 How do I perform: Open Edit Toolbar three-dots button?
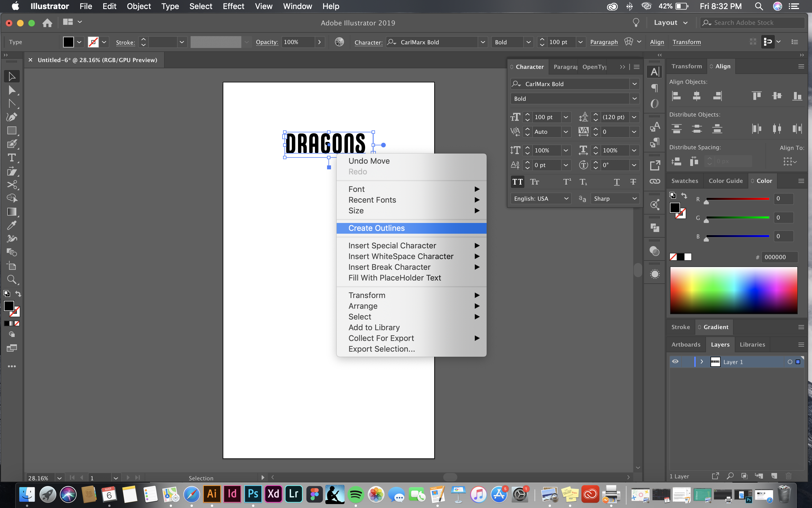point(12,366)
